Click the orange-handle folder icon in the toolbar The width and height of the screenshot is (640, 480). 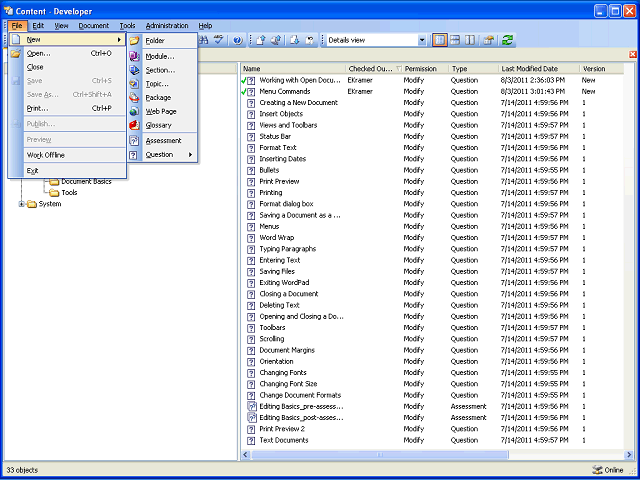pos(488,40)
